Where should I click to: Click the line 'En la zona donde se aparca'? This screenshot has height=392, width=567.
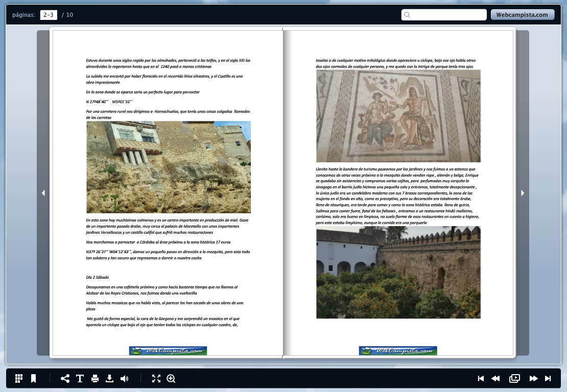143,92
